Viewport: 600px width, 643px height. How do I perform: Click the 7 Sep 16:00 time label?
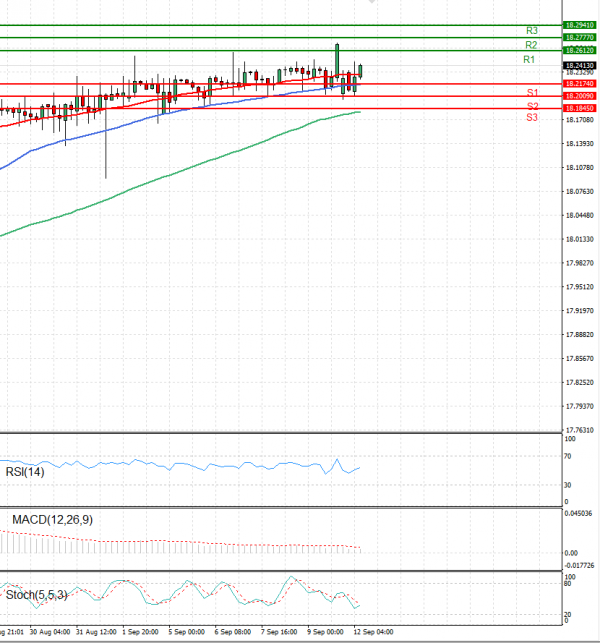279,632
